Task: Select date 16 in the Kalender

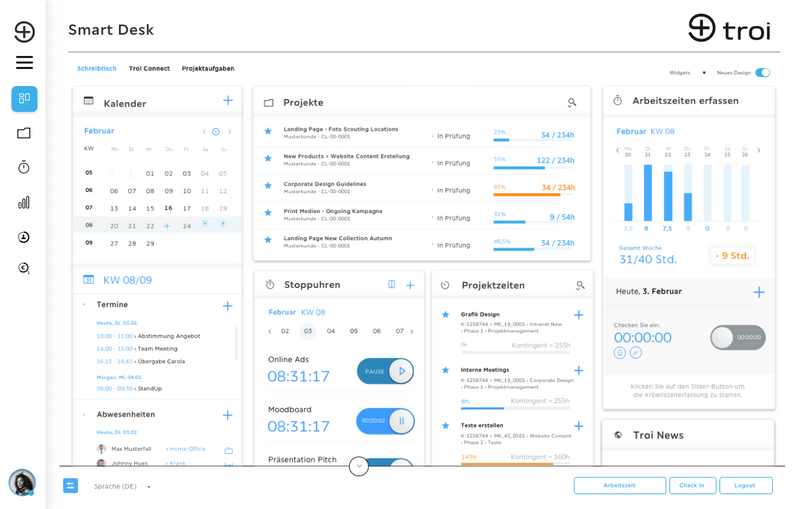Action: point(168,208)
